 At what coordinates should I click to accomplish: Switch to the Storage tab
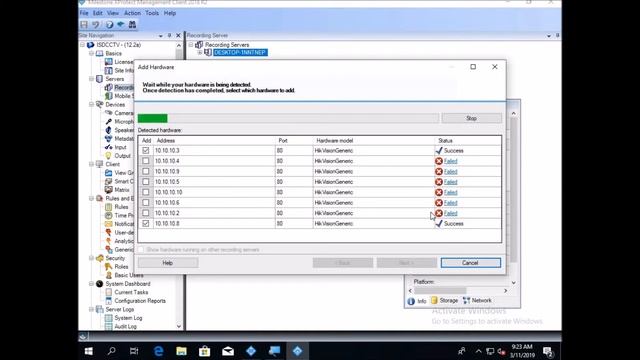[x=444, y=300]
